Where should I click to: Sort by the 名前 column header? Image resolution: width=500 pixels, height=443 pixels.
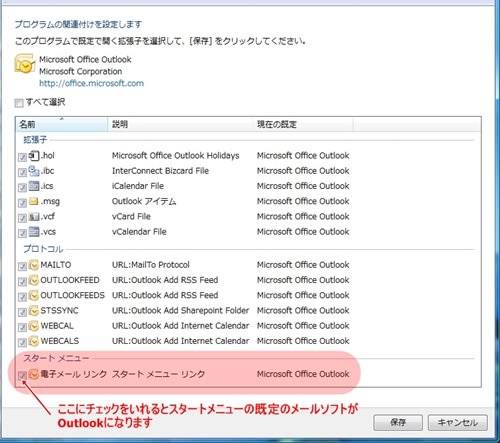(62, 124)
